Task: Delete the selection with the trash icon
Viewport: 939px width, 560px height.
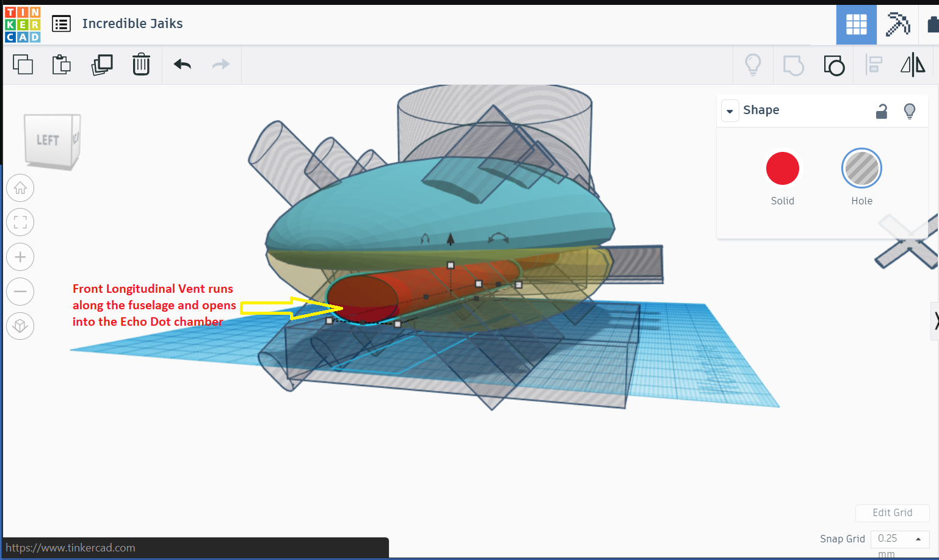Action: click(x=141, y=64)
